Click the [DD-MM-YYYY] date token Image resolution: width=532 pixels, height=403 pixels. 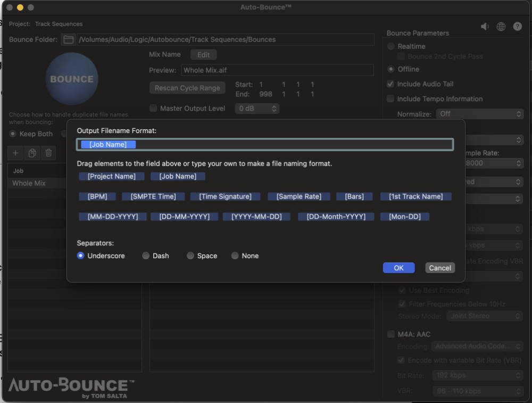point(184,217)
